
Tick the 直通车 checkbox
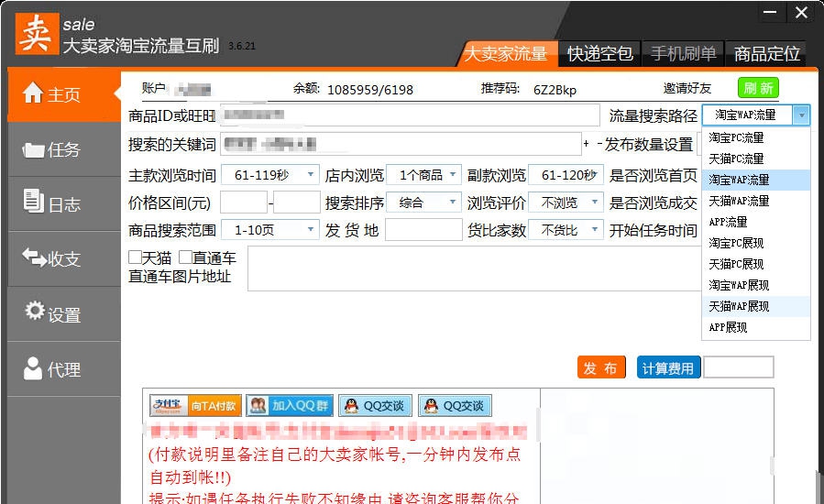click(185, 257)
